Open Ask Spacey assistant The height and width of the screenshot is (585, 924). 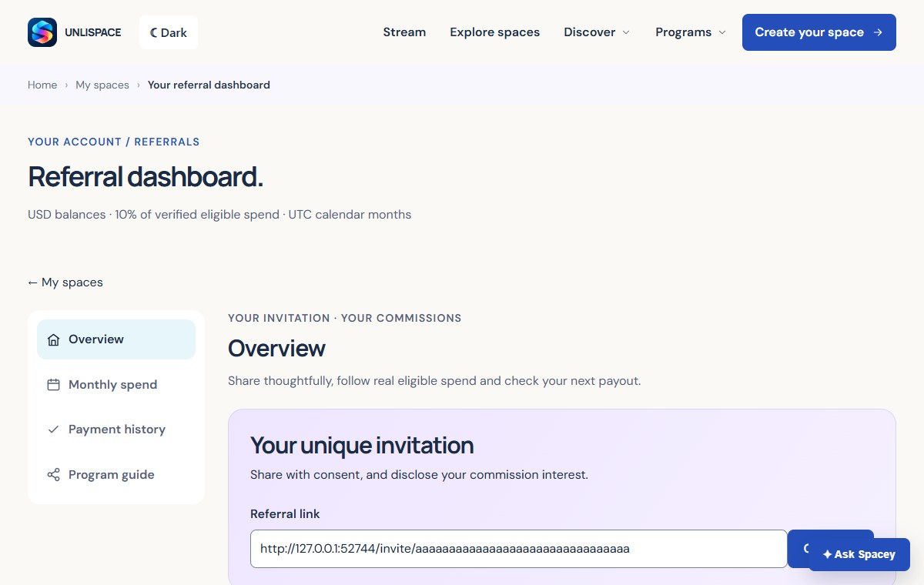[x=859, y=554]
